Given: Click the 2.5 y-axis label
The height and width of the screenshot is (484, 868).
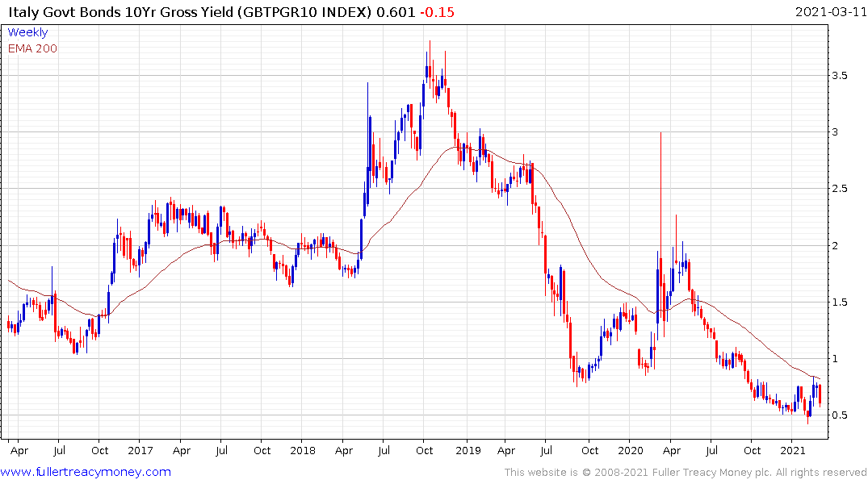Looking at the screenshot, I should 840,189.
